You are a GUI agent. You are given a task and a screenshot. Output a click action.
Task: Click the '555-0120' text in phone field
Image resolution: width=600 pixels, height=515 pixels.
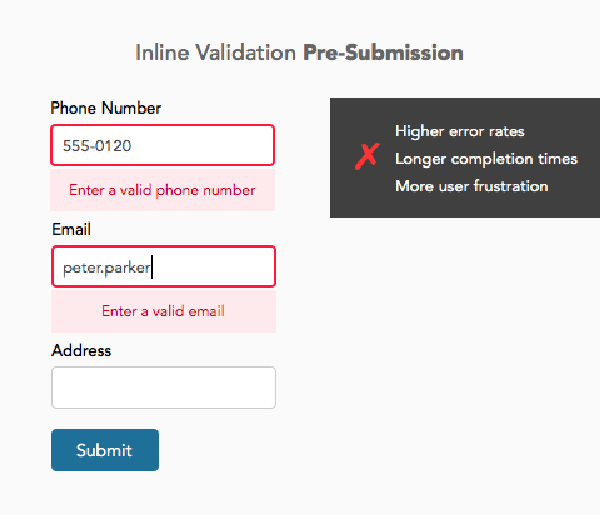point(97,146)
